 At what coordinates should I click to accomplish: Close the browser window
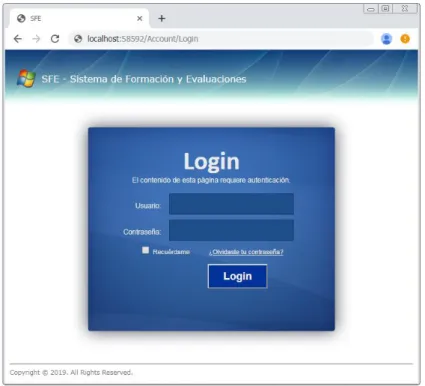click(405, 9)
